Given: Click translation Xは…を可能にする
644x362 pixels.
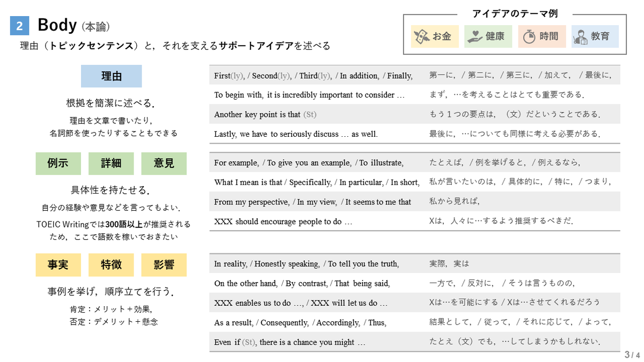Looking at the screenshot, I should [x=515, y=302].
